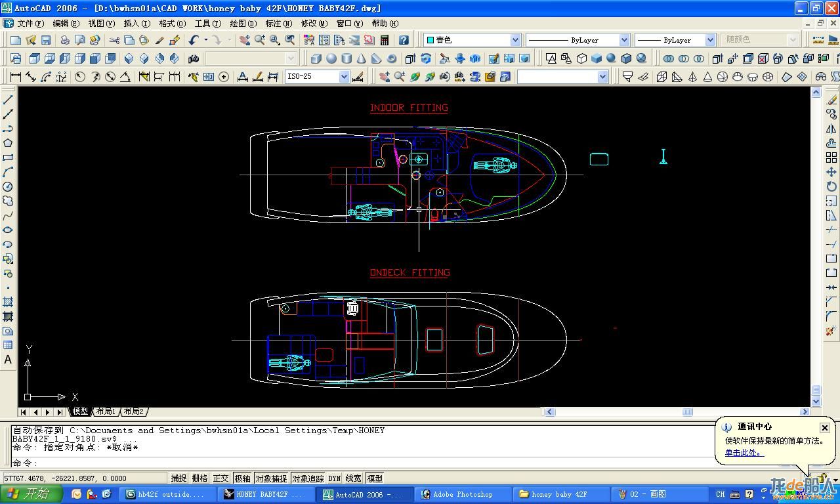Click the command line input field
840x504 pixels.
(x=361, y=463)
